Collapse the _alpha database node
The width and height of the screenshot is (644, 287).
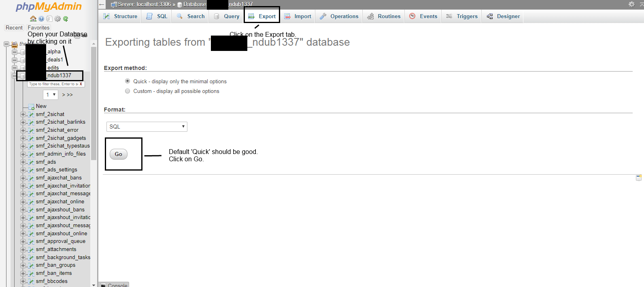14,52
